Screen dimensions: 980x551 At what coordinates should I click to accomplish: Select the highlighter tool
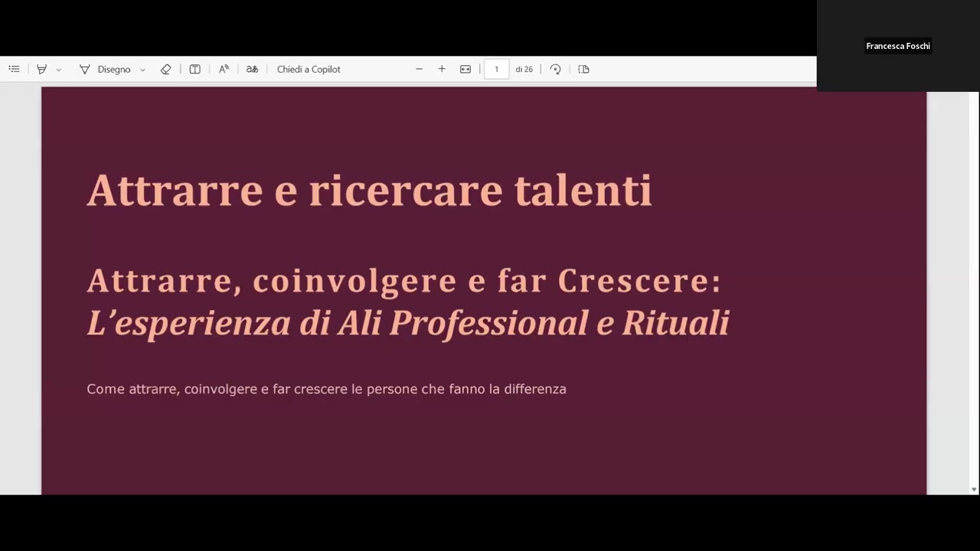[42, 69]
